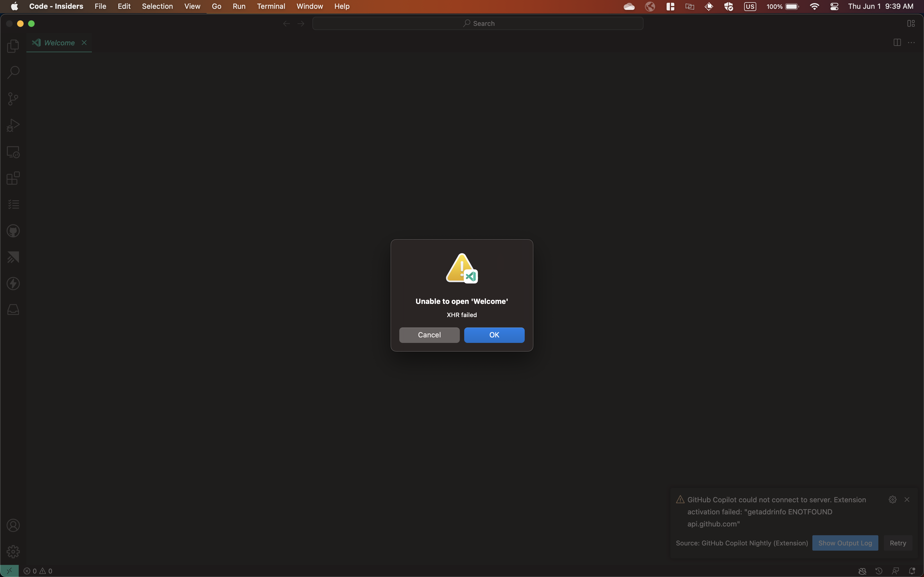The width and height of the screenshot is (924, 577).
Task: Open the GitHub Pull Requests view
Action: coord(13,231)
